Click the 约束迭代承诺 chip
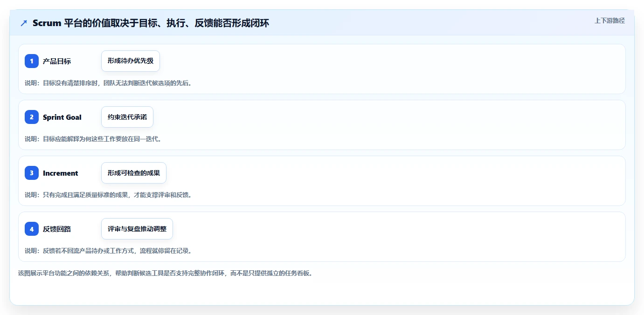Screen dimensions: 644x315 127,117
